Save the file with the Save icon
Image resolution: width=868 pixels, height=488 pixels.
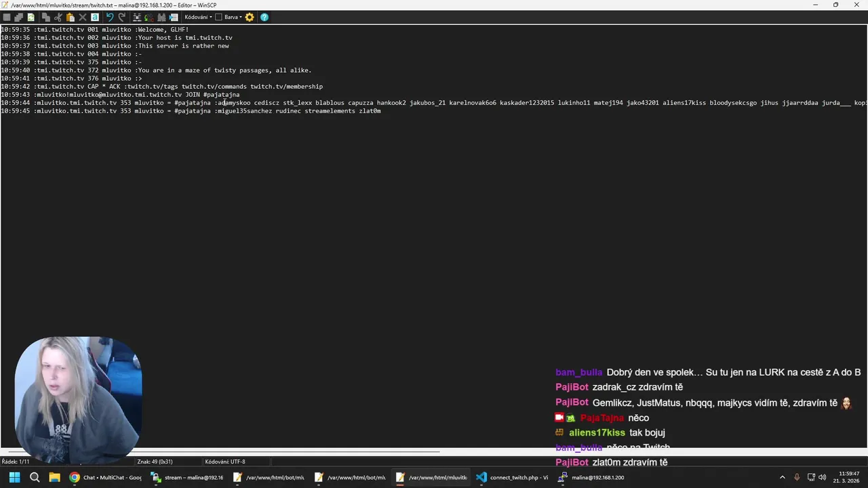[6, 17]
